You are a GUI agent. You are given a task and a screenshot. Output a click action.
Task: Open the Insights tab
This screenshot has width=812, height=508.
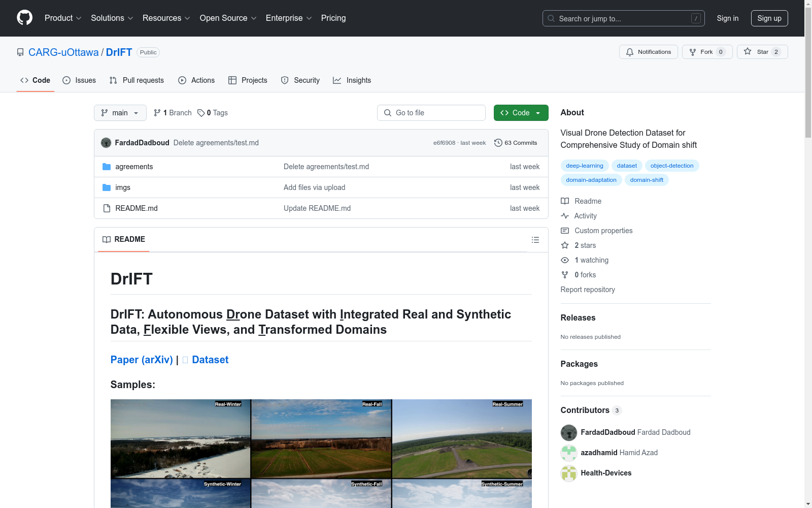coord(352,80)
